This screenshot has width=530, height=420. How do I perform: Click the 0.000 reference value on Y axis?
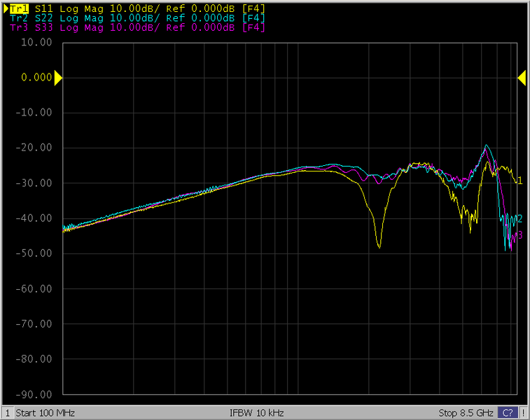[x=37, y=78]
